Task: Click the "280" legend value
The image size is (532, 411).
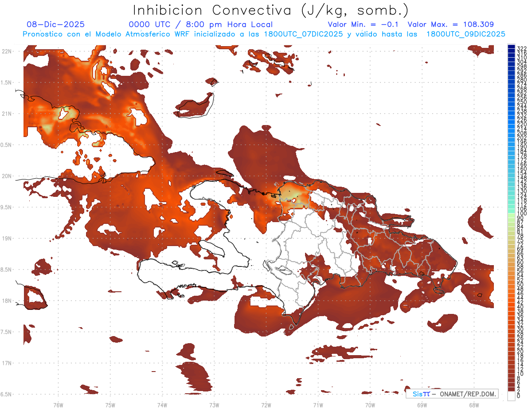Action: 522,80
